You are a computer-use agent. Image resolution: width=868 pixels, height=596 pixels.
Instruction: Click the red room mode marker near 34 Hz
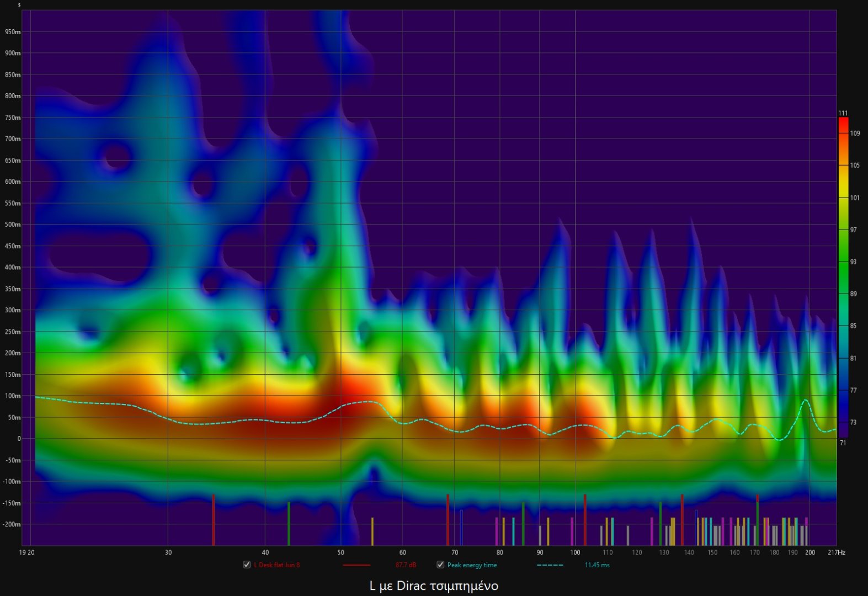coord(214,519)
